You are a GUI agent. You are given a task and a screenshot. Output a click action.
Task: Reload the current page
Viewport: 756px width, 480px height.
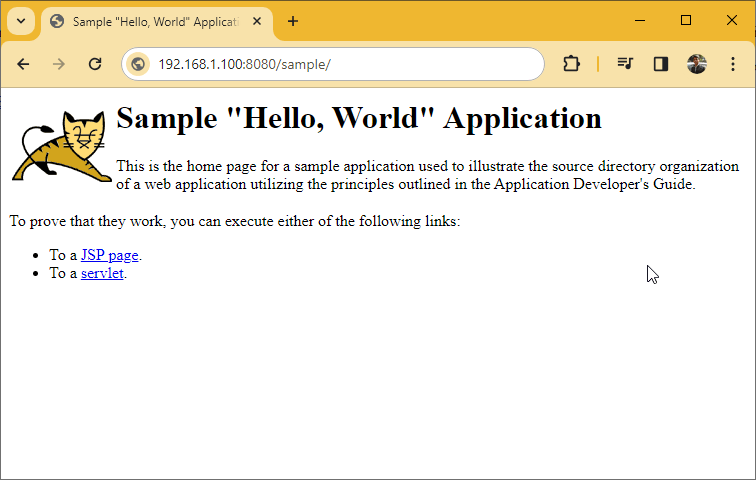(95, 64)
